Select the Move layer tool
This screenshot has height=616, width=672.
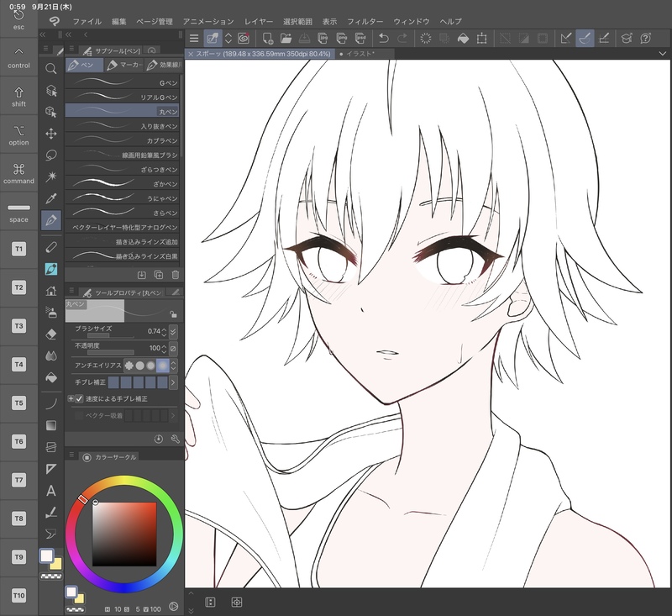pos(51,134)
